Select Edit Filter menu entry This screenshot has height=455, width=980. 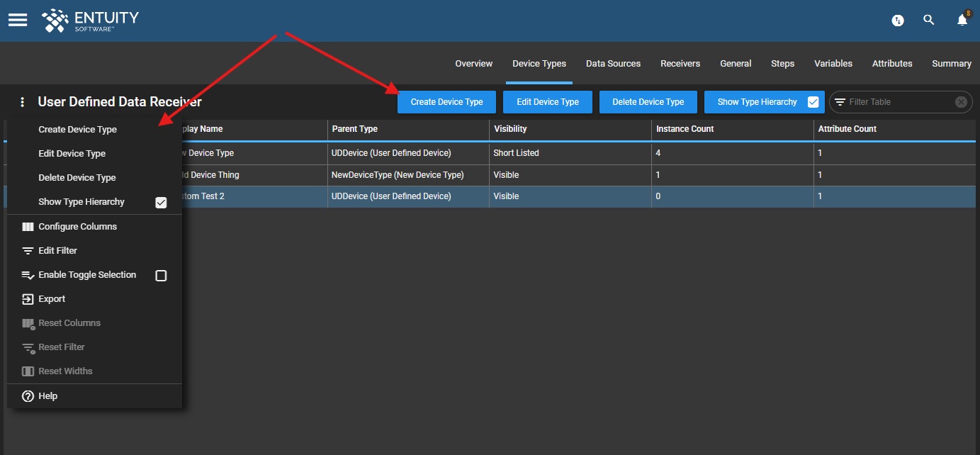tap(94, 251)
